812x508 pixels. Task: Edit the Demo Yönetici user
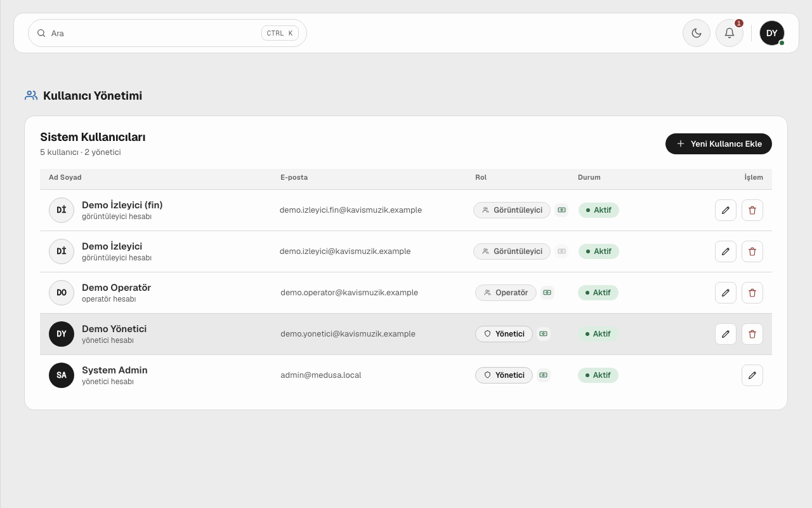coord(726,334)
